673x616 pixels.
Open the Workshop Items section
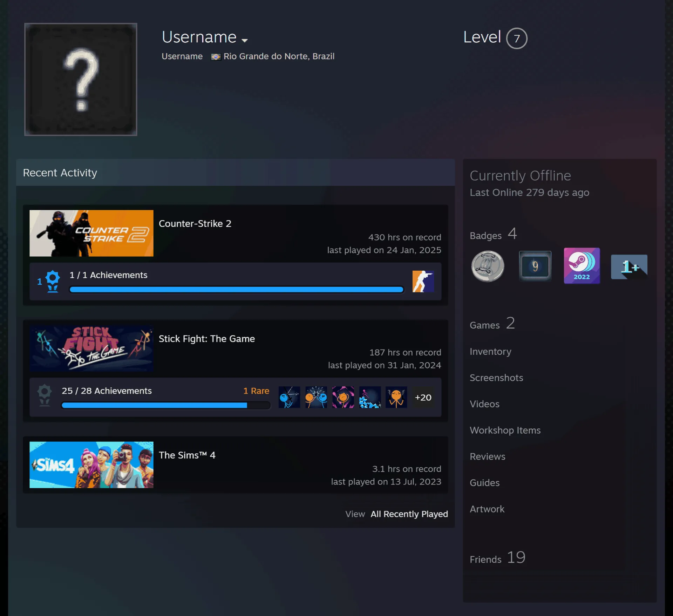click(x=505, y=430)
